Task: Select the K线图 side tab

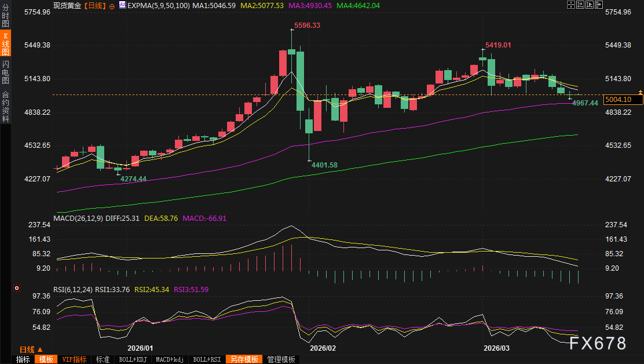Action: (5, 44)
